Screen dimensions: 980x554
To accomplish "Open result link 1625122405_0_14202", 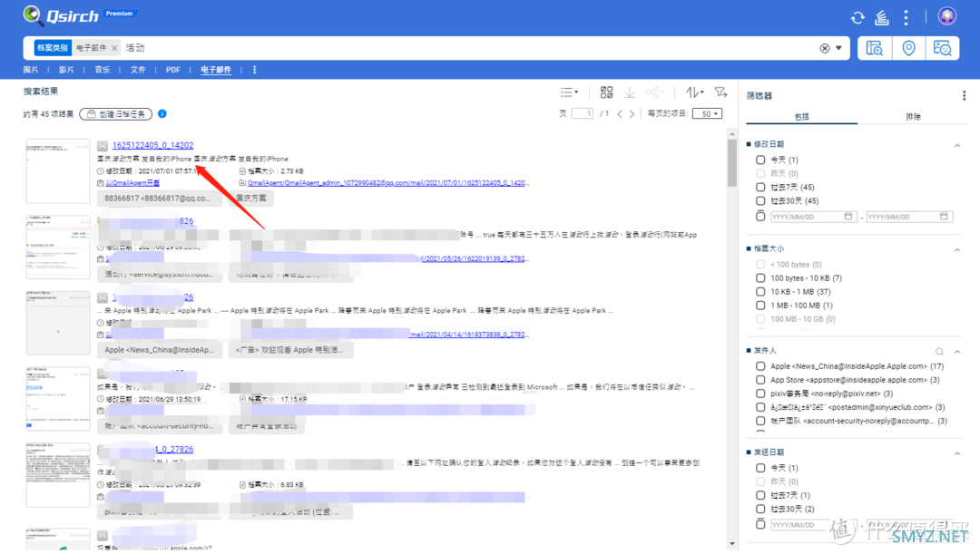I will point(152,145).
